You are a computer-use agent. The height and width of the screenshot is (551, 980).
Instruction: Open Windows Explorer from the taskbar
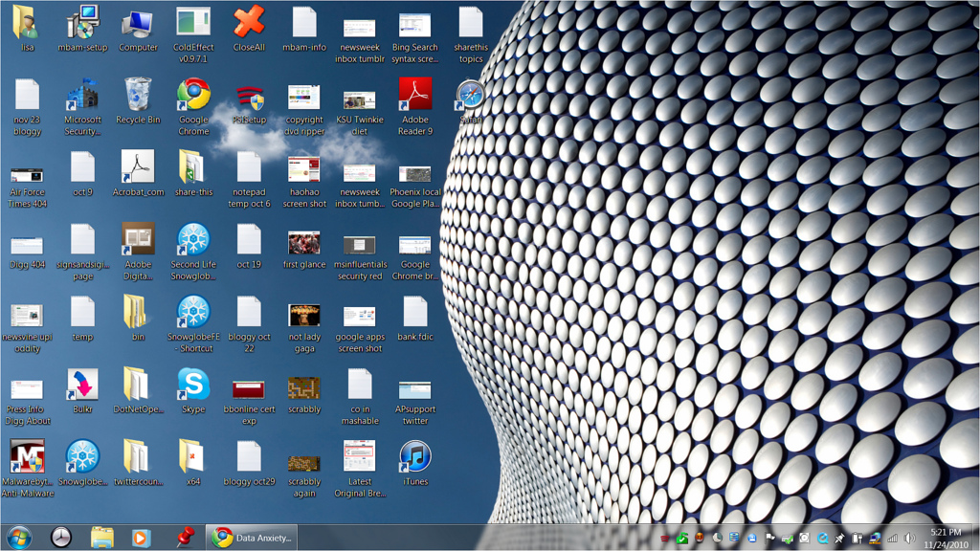pos(101,538)
